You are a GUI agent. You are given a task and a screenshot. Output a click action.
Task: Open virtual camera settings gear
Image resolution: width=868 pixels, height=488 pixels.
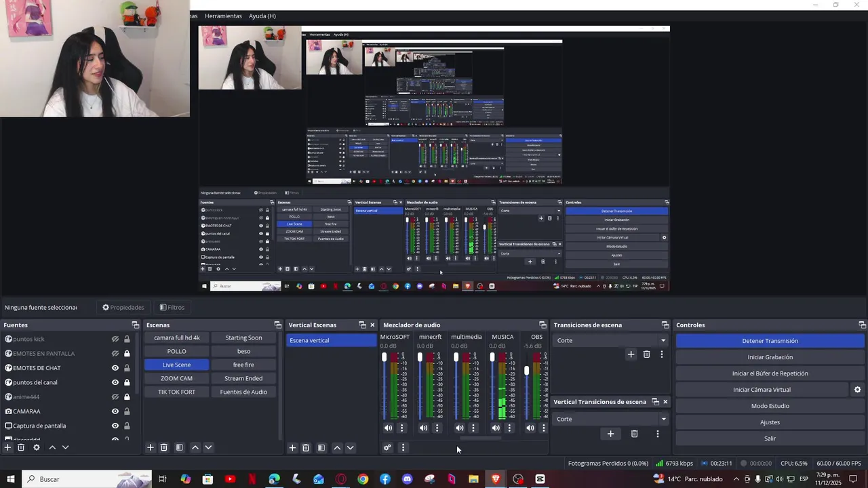click(x=857, y=390)
